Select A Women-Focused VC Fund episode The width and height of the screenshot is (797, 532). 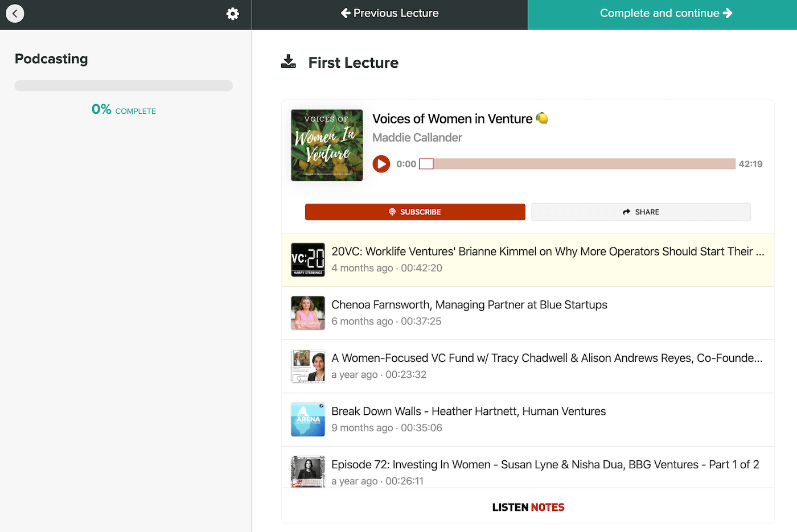528,366
